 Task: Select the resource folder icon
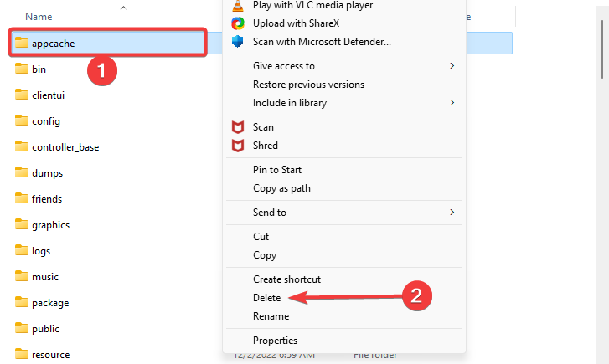tap(22, 354)
